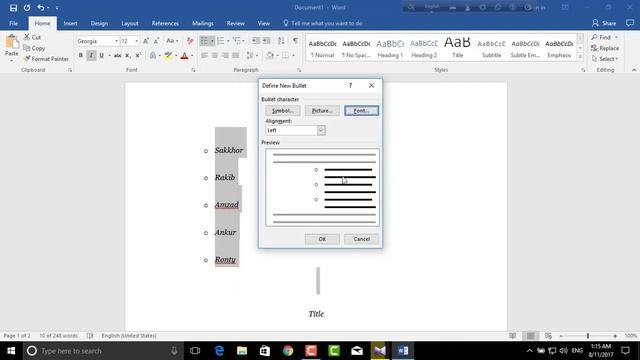Open the Find dropdown arrow
Viewport: 640px width, 360px height.
616,37
